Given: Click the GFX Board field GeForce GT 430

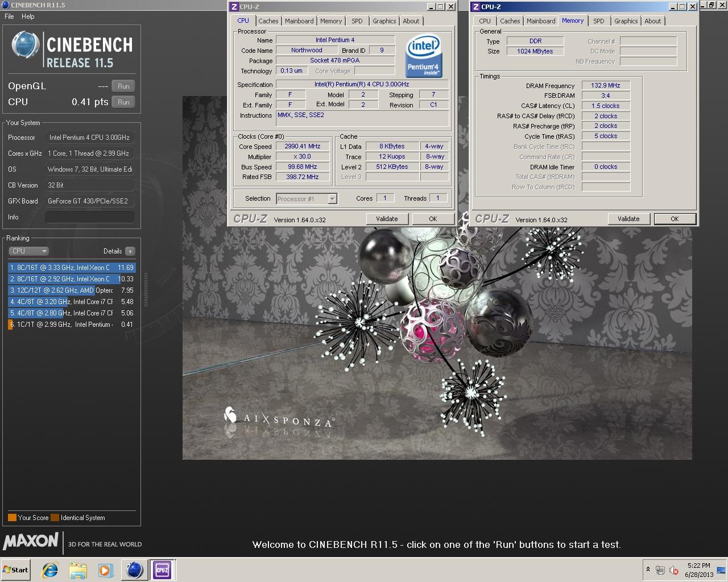Looking at the screenshot, I should click(90, 201).
